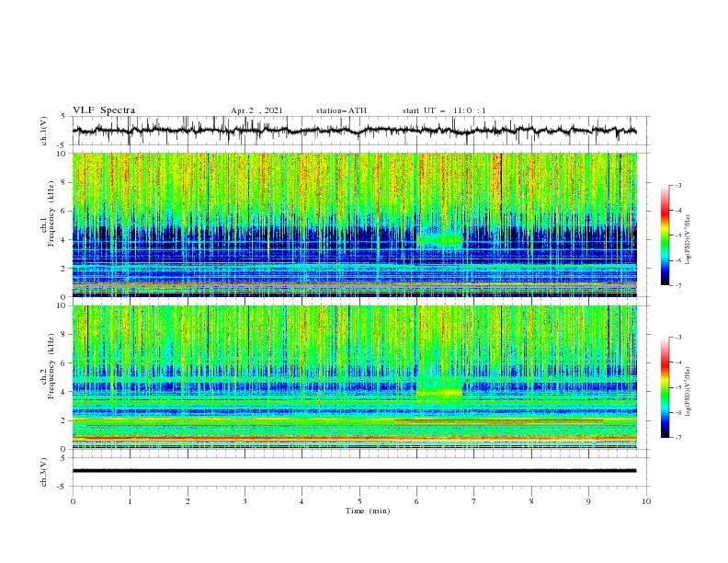This screenshot has height=563, width=728.
Task: Click the "1" tick on the time axis
Action: [x=130, y=501]
